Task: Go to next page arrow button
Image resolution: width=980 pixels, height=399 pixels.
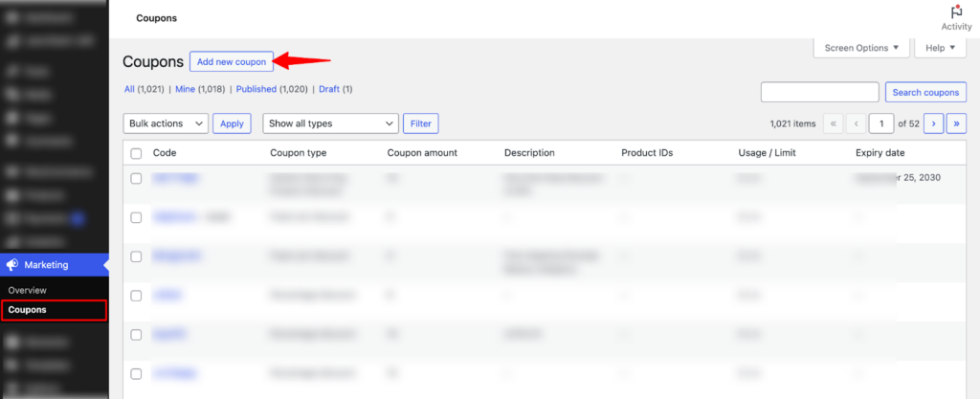Action: click(931, 123)
